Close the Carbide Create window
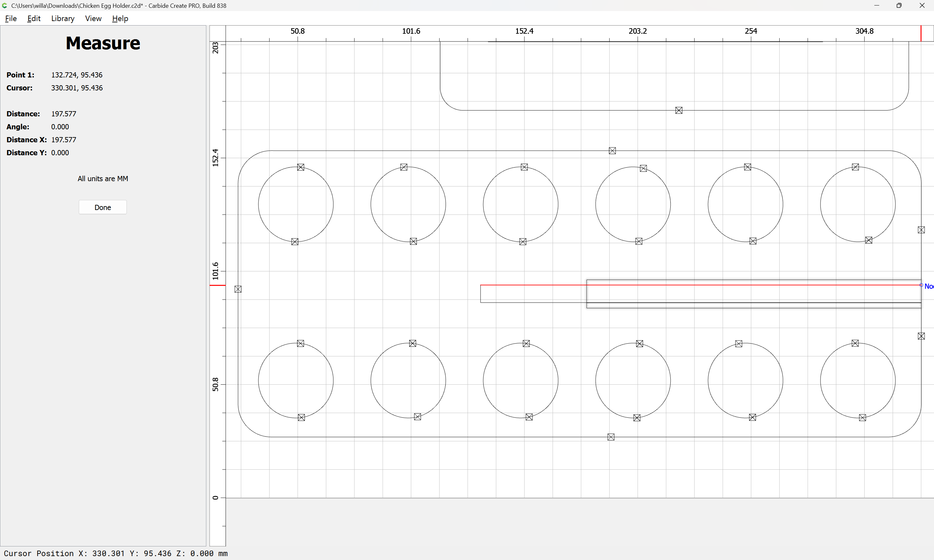This screenshot has width=934, height=560. click(922, 6)
